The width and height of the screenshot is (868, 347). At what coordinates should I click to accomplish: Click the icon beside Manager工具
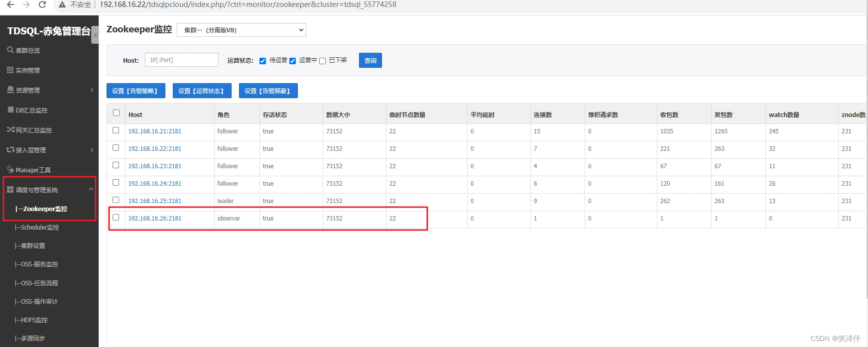(x=10, y=169)
